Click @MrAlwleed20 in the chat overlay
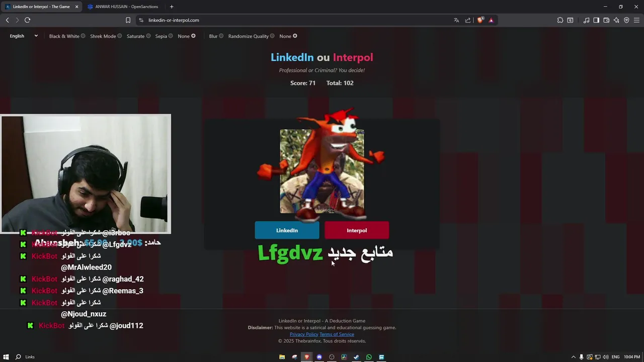This screenshot has width=644, height=362. click(x=86, y=267)
